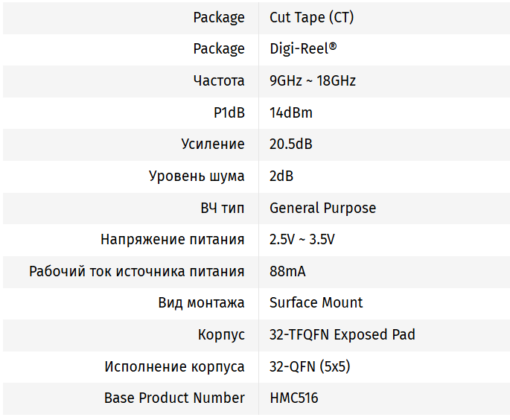This screenshot has height=420, width=510.
Task: Select the "Surface Mount" value
Action: click(x=316, y=302)
